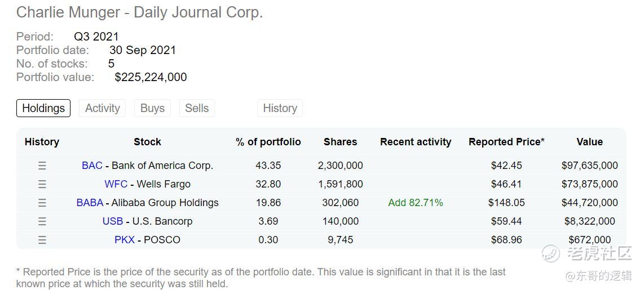The image size is (644, 290).
Task: Open history icon for Bank of America row
Action: click(x=42, y=166)
